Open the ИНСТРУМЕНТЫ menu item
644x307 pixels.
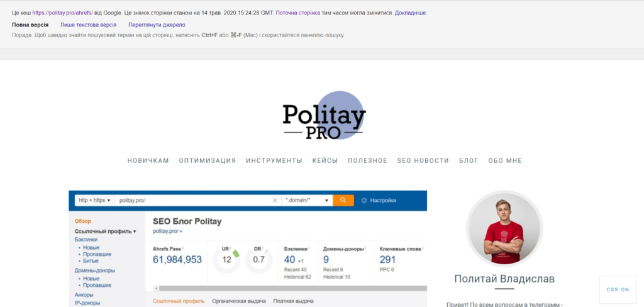(x=274, y=160)
